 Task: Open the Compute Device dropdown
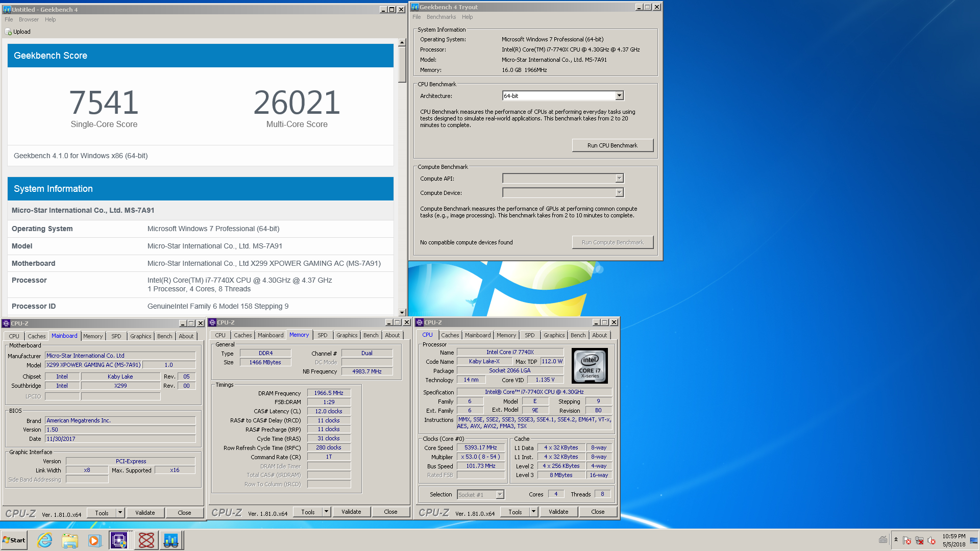tap(619, 193)
